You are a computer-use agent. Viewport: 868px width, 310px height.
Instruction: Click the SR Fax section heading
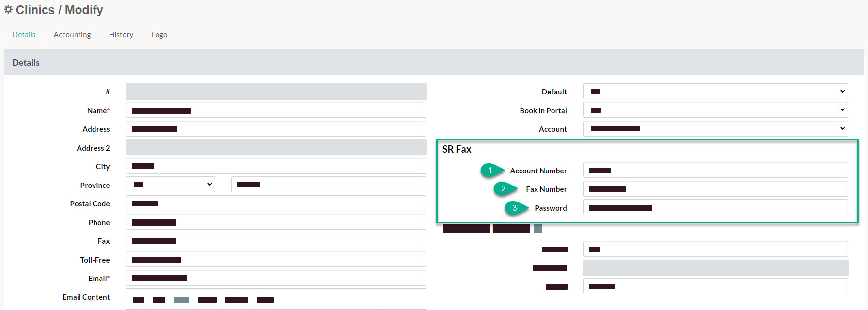click(x=457, y=149)
